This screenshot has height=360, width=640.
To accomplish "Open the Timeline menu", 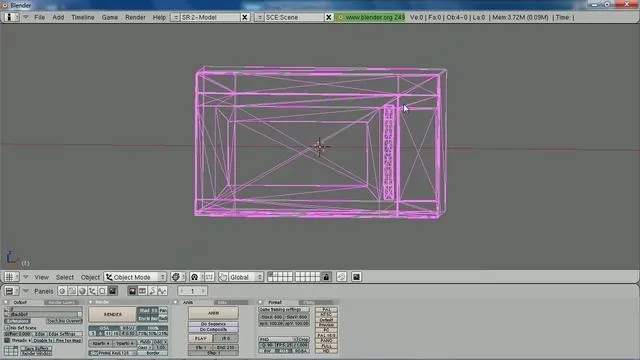I will click(x=83, y=17).
